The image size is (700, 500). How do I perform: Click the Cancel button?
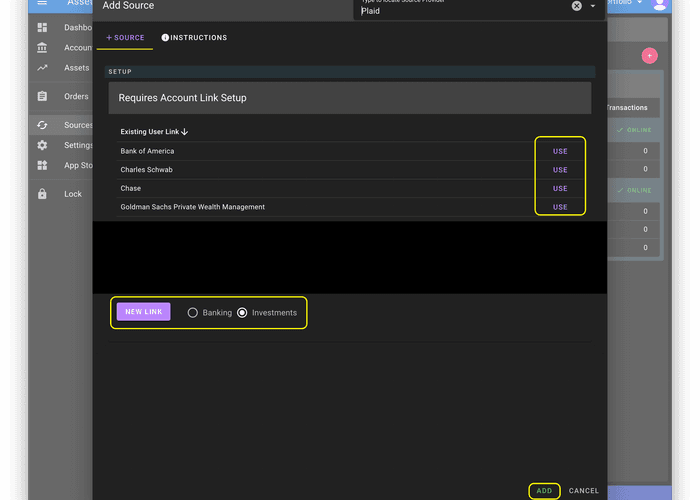coord(583,491)
